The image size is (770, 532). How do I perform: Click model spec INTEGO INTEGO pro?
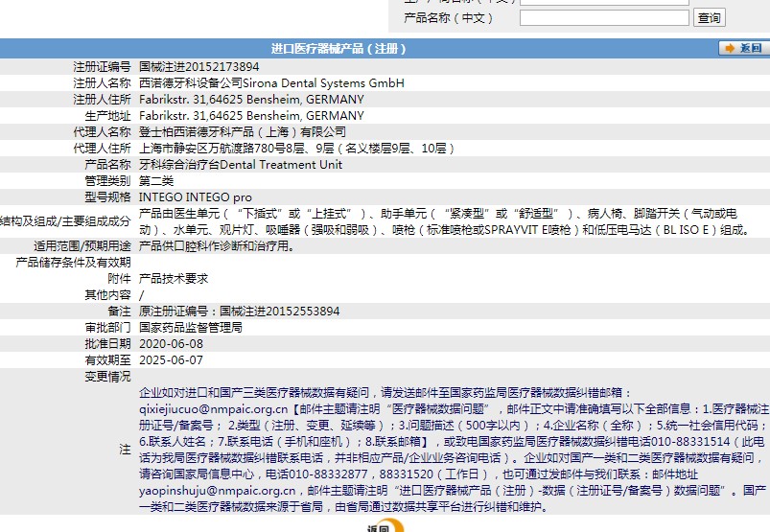196,197
